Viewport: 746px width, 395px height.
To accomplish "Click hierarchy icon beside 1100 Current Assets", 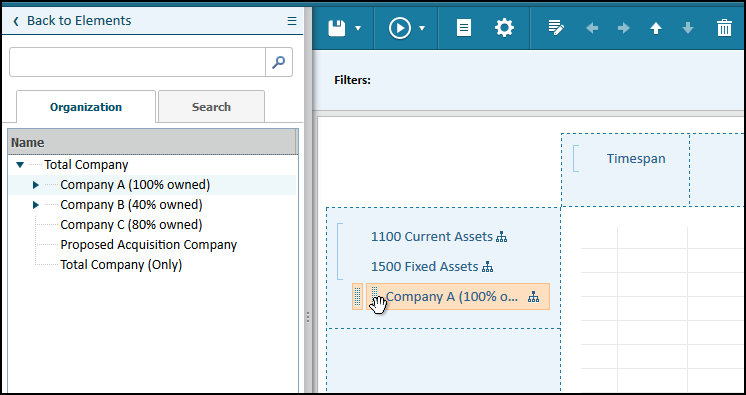I will pos(501,237).
